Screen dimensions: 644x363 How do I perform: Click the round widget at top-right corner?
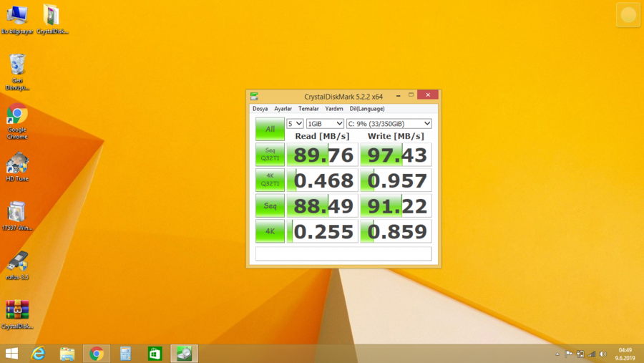[x=628, y=15]
